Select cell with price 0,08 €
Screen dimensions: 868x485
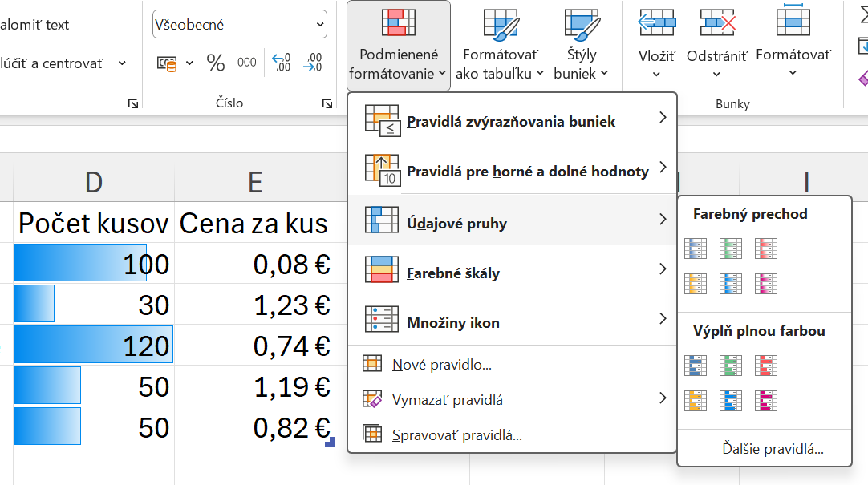(x=254, y=263)
